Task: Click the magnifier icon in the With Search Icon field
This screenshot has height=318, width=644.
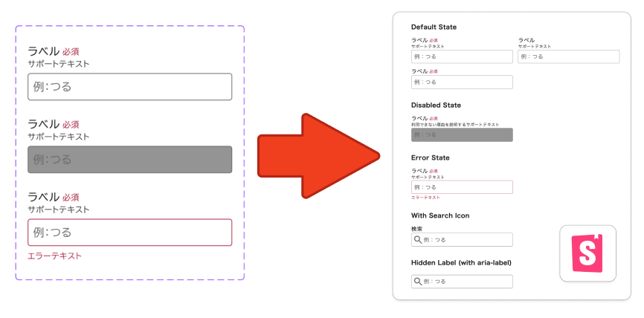Action: coord(418,240)
